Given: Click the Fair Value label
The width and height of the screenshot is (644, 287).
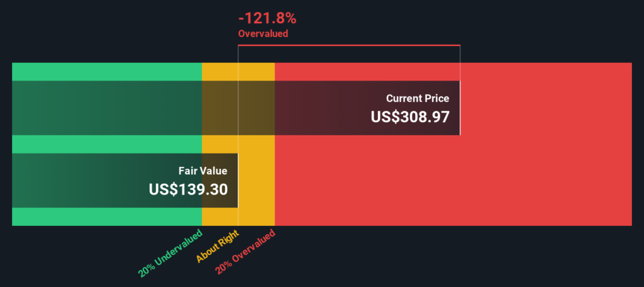Looking at the screenshot, I should (204, 171).
